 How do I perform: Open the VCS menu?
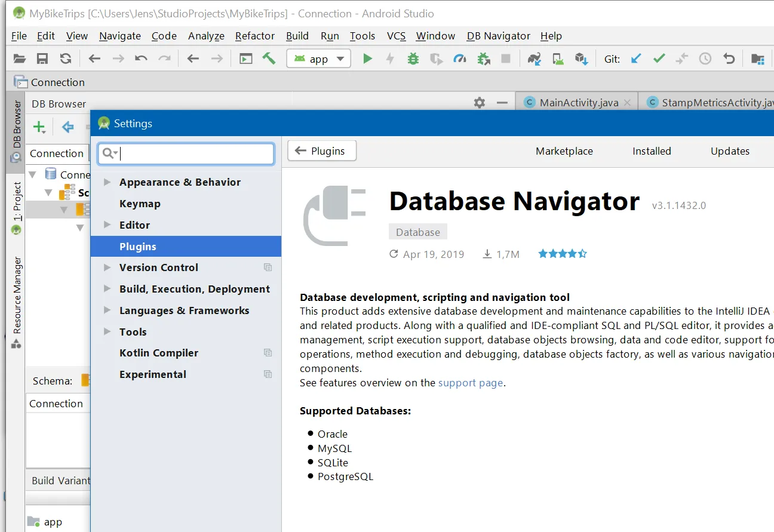coord(397,36)
